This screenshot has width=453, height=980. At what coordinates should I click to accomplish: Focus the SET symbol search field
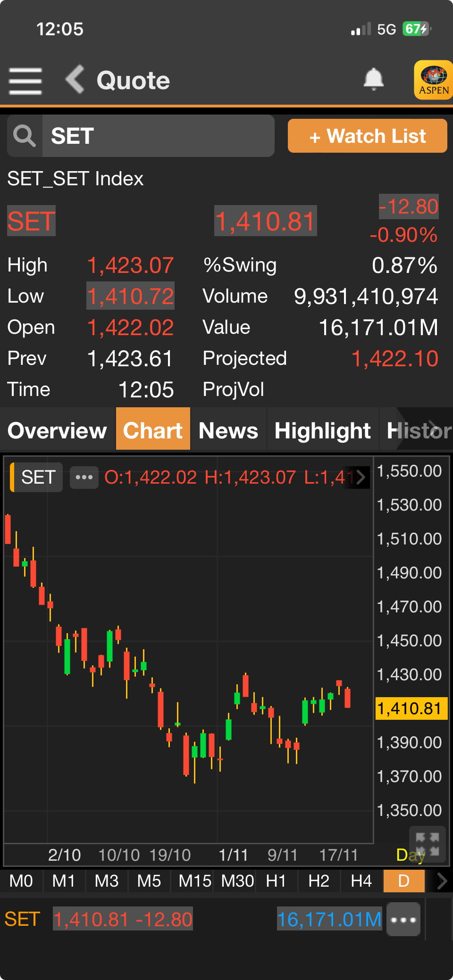tap(158, 136)
